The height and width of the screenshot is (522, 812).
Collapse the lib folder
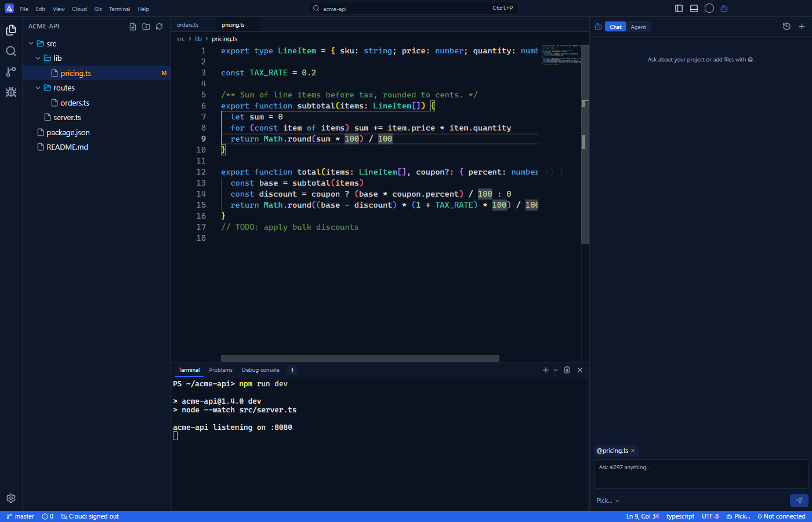tap(38, 58)
